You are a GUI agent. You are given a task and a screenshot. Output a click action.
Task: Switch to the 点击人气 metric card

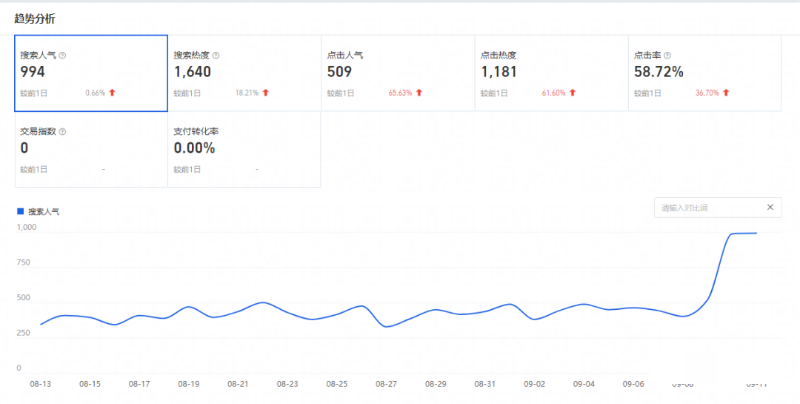coord(397,73)
